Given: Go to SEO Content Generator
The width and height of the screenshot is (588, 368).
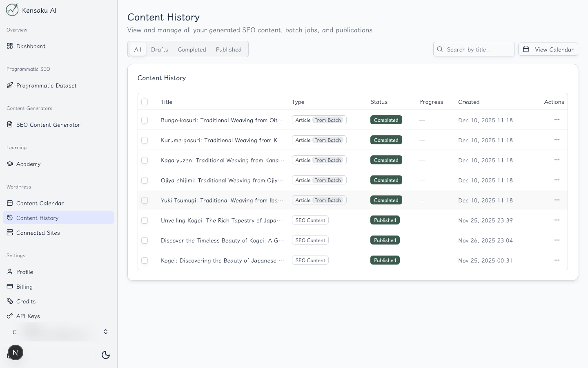Looking at the screenshot, I should click(48, 125).
